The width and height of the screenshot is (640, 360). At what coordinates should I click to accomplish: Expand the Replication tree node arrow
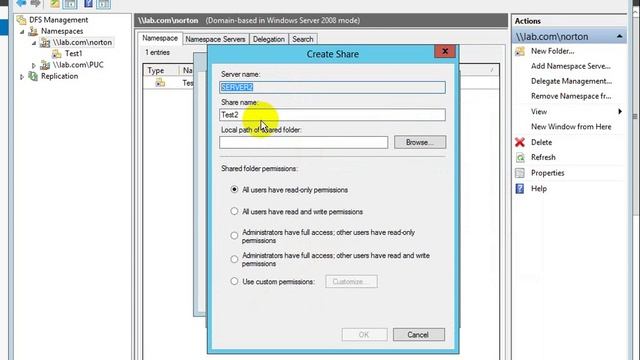click(x=22, y=76)
